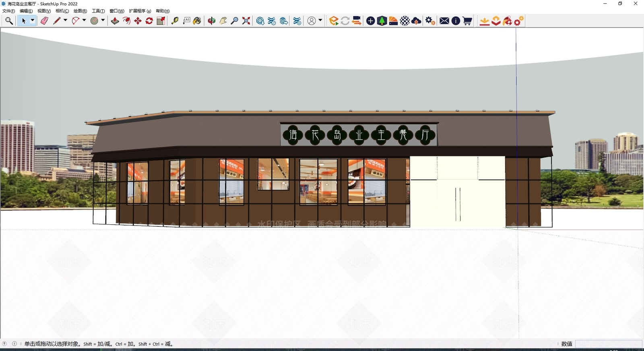This screenshot has width=644, height=351.
Task: Click the Enscape start render icon
Action: click(x=334, y=21)
